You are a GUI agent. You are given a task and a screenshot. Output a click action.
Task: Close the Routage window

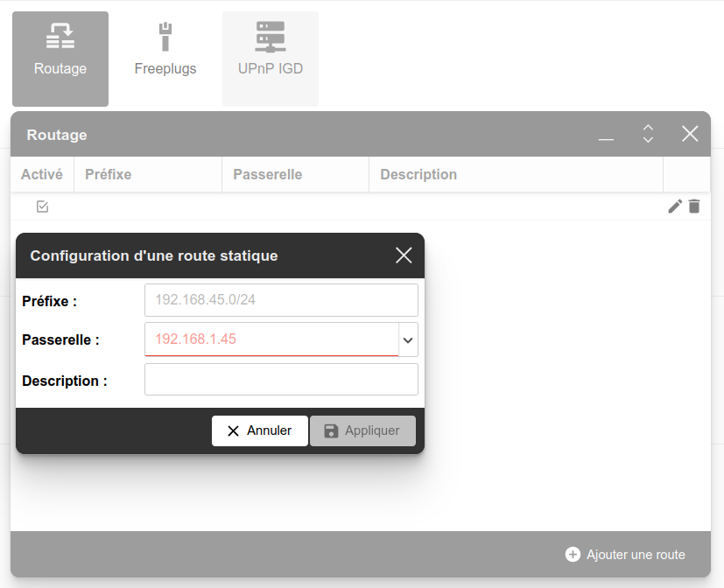pyautogui.click(x=690, y=134)
